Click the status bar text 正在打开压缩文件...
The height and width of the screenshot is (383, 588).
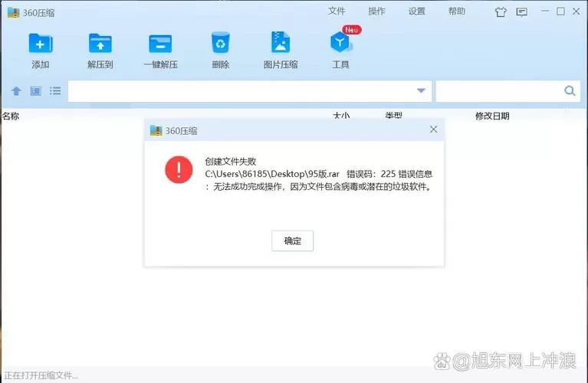[41, 375]
